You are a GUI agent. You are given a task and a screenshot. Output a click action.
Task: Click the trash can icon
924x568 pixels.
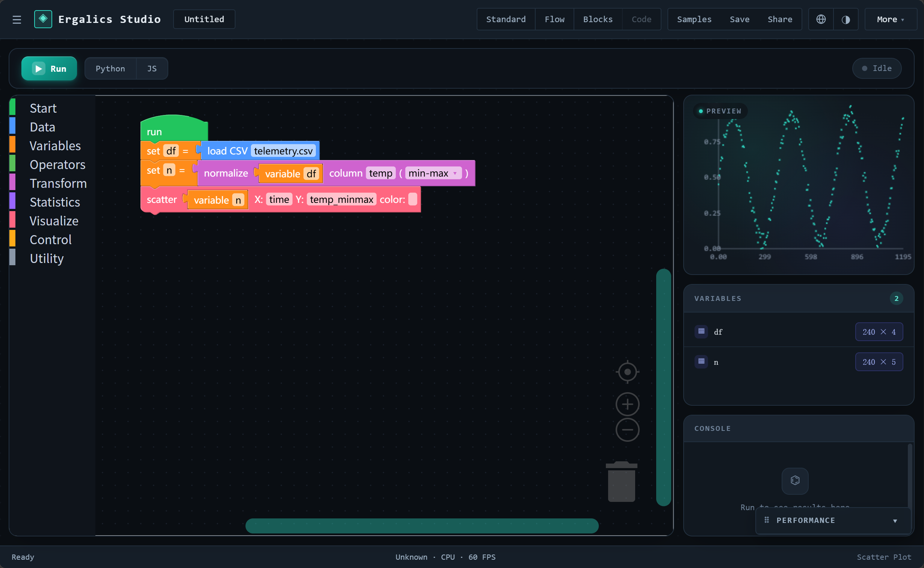(621, 482)
